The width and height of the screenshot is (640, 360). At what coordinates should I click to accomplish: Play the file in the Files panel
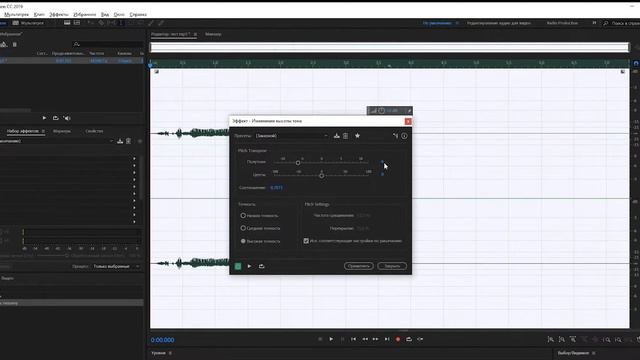[x=44, y=118]
